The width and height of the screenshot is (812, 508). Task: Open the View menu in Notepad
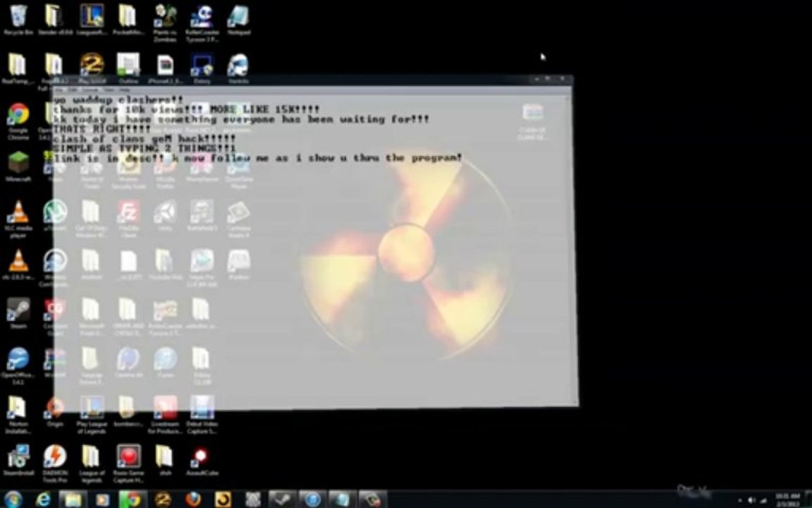click(110, 90)
